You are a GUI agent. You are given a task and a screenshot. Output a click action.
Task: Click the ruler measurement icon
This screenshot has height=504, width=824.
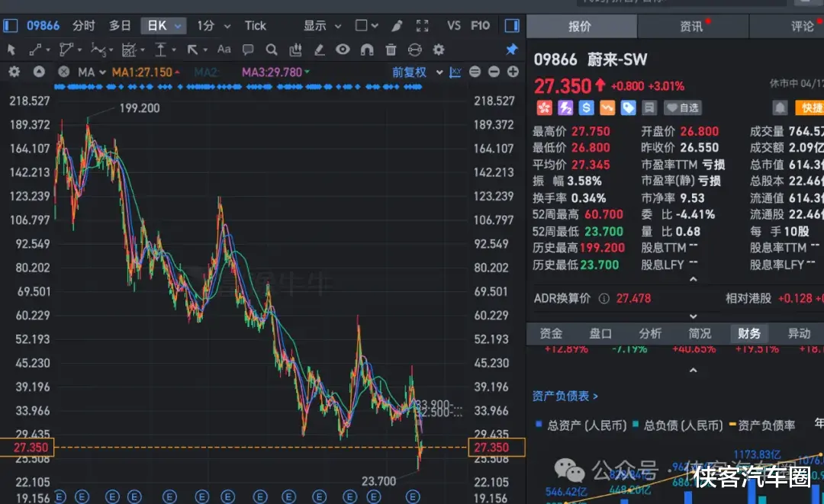tap(295, 50)
